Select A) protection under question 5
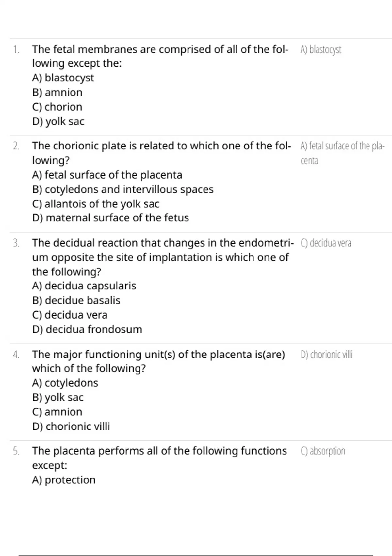 click(x=64, y=480)
